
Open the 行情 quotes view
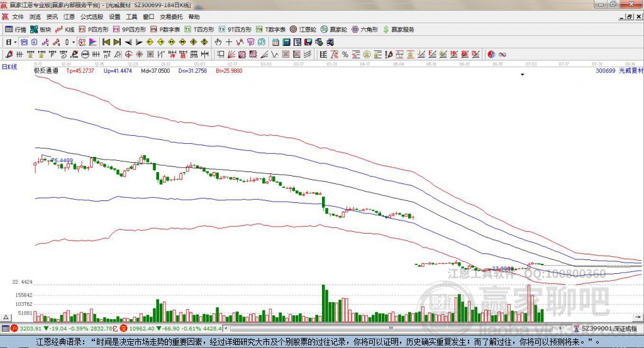16,30
